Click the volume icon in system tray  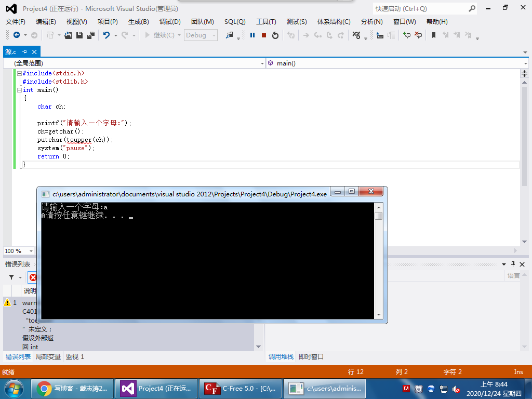point(456,389)
